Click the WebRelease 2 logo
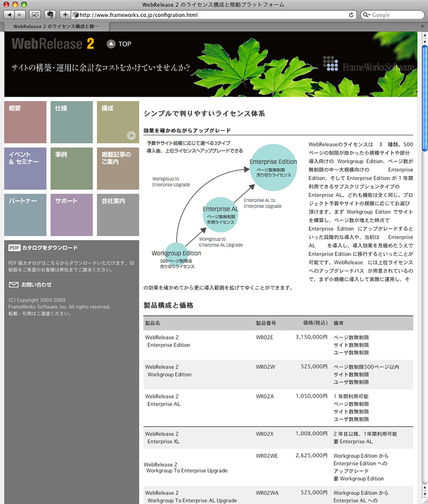Image resolution: width=428 pixels, height=504 pixels. 53,44
